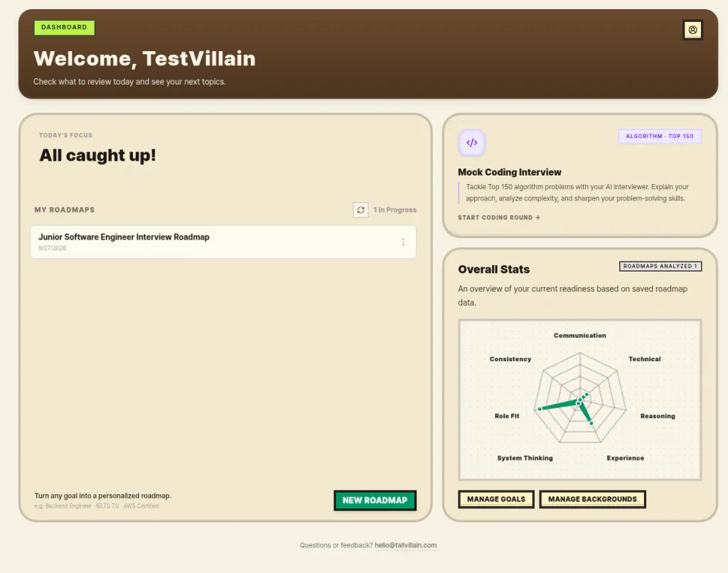728x573 pixels.
Task: Click the Technical radar label
Action: (x=644, y=359)
